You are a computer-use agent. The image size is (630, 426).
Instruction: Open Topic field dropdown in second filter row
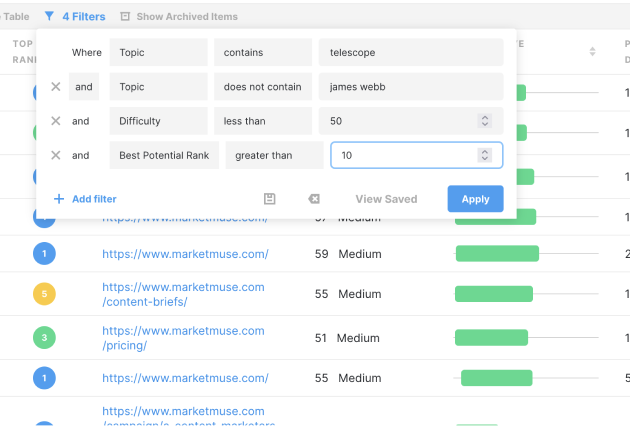[159, 87]
